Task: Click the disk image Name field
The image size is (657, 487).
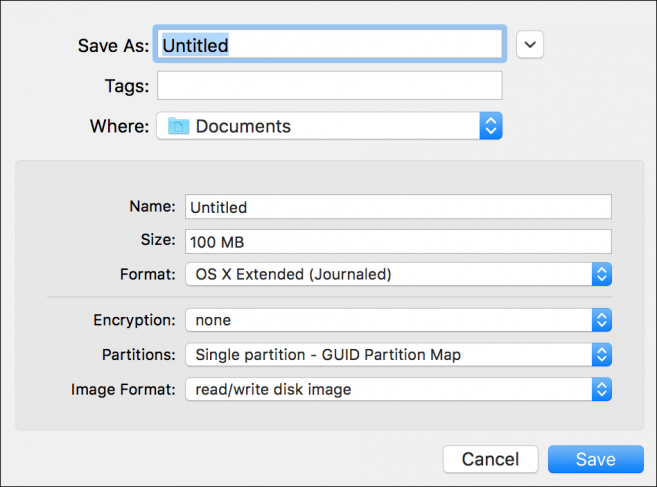Action: [x=398, y=207]
